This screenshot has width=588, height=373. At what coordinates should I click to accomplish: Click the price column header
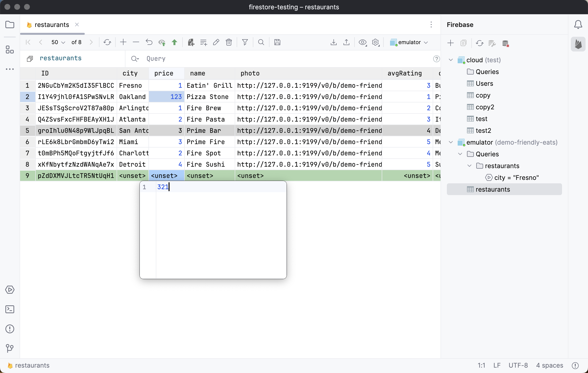164,73
